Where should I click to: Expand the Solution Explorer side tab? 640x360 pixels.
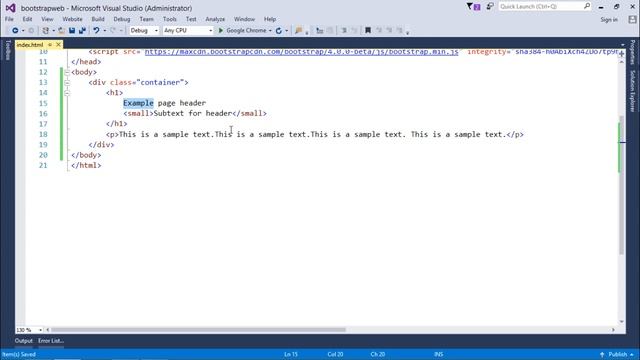coord(633,91)
